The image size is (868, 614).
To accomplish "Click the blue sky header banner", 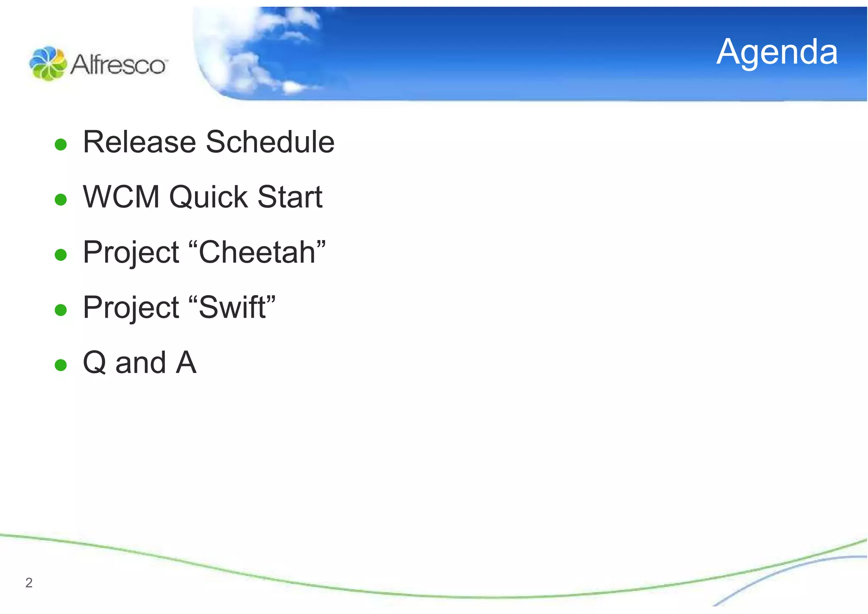I will pos(530,54).
